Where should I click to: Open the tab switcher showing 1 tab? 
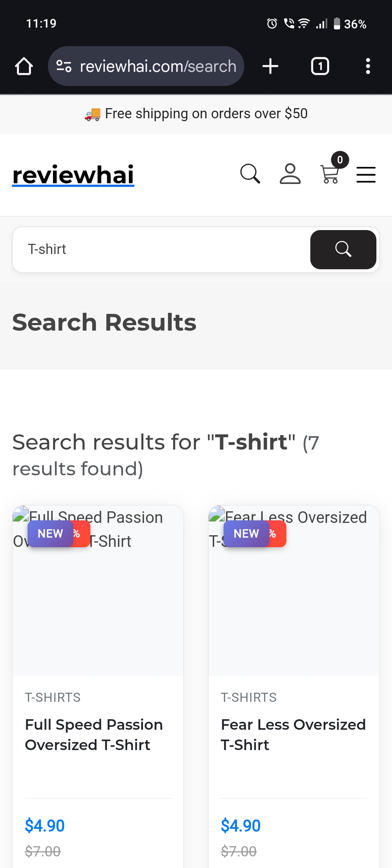click(320, 66)
